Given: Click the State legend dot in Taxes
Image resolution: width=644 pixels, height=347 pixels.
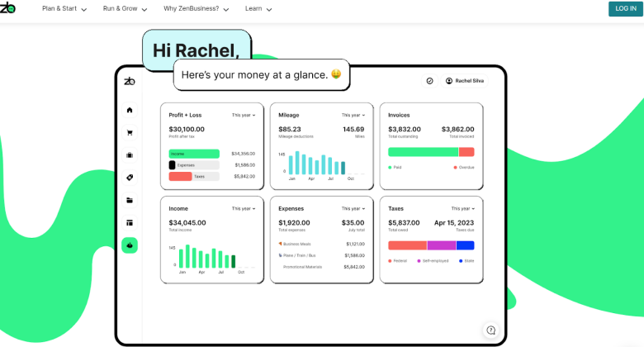Looking at the screenshot, I should point(461,261).
